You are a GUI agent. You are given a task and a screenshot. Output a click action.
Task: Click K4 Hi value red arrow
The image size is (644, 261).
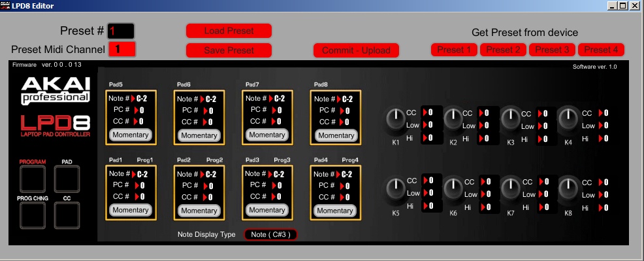pyautogui.click(x=600, y=139)
